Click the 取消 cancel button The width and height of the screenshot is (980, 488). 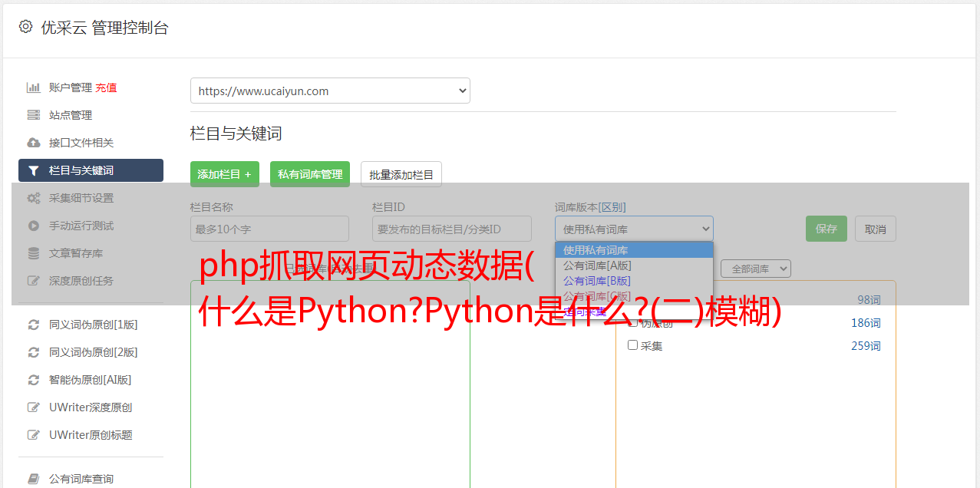coord(876,229)
